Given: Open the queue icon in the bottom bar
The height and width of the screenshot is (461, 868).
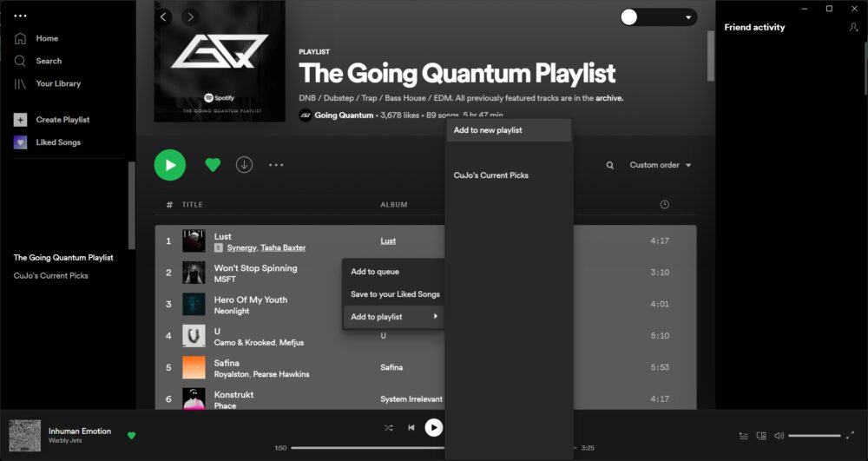Looking at the screenshot, I should tap(744, 436).
